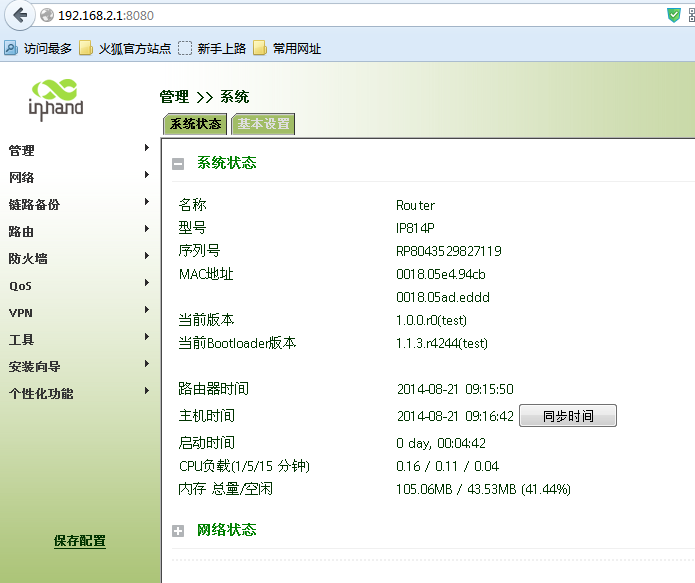
Task: Click the browser back arrow button
Action: click(19, 15)
